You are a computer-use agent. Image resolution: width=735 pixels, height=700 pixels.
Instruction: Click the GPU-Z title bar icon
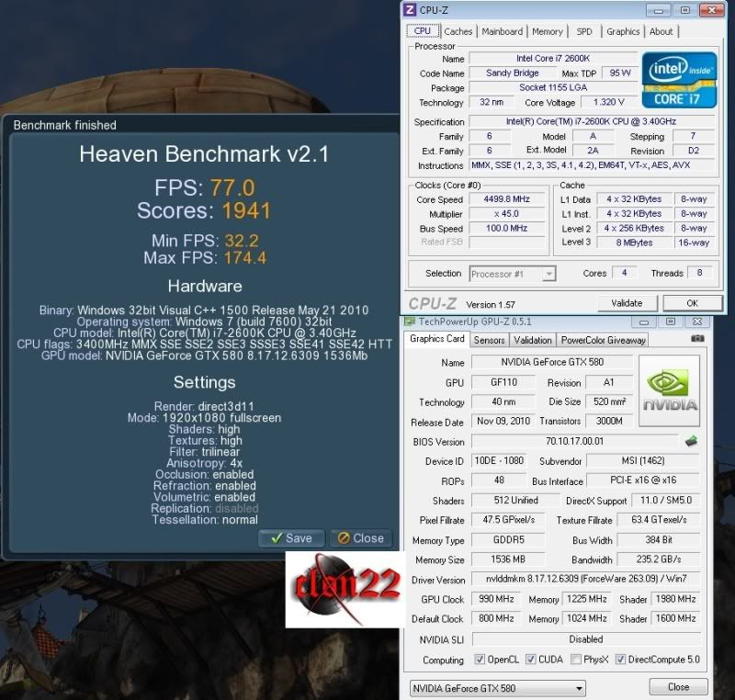pyautogui.click(x=410, y=322)
